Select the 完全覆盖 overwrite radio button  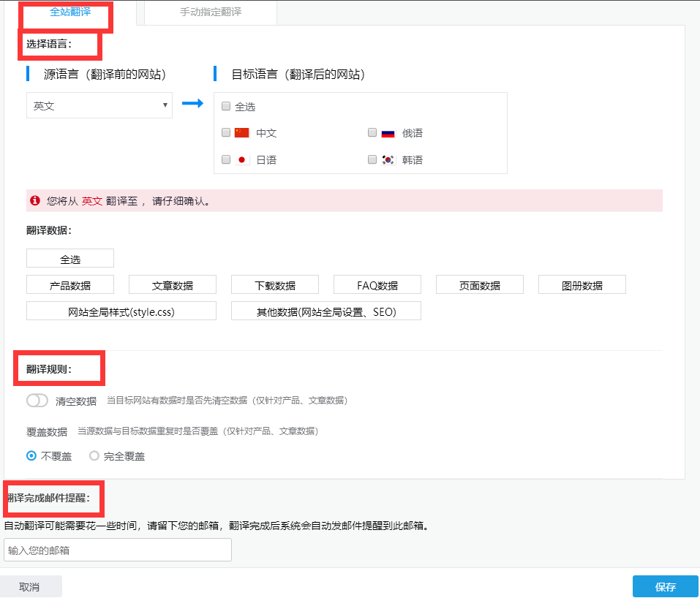pyautogui.click(x=94, y=455)
